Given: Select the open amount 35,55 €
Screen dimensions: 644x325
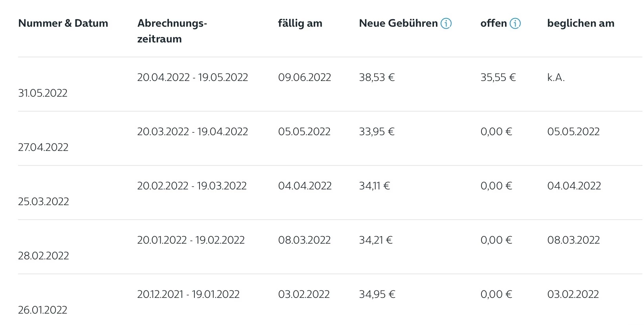Looking at the screenshot, I should tap(498, 77).
